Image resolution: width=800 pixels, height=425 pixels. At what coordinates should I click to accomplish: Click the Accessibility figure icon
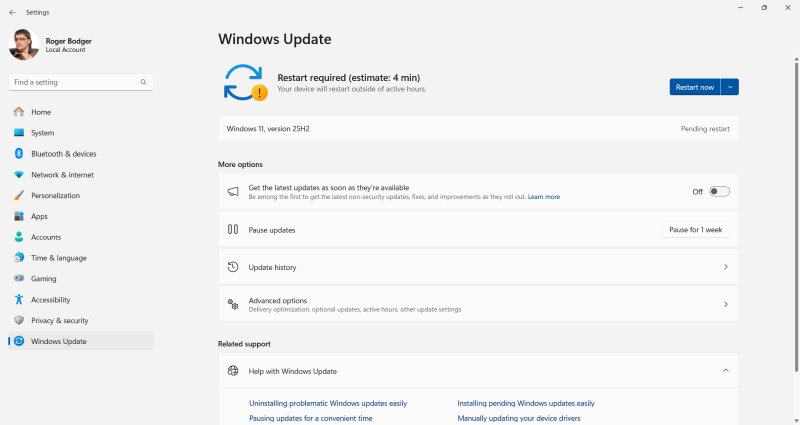[19, 299]
